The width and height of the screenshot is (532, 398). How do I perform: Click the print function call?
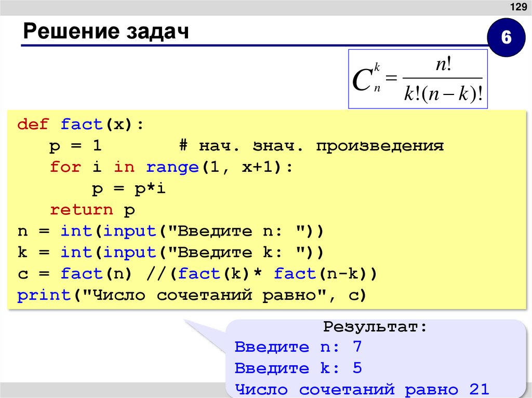tap(44, 295)
